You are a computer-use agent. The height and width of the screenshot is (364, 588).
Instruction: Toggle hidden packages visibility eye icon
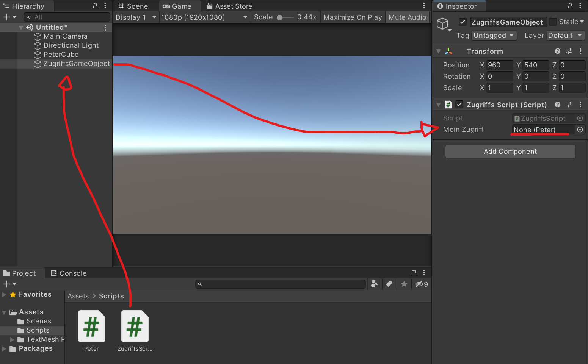point(421,284)
